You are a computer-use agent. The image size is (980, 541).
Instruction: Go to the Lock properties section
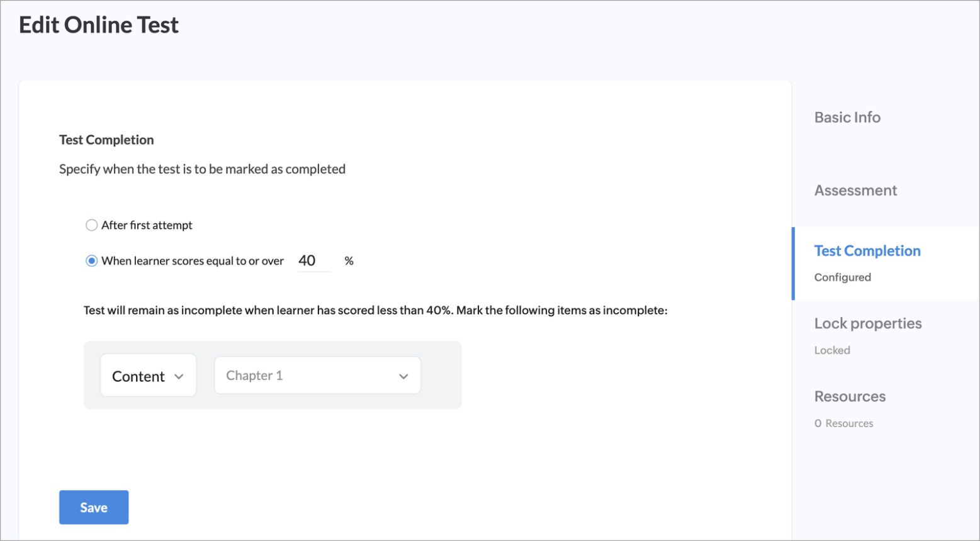(867, 323)
